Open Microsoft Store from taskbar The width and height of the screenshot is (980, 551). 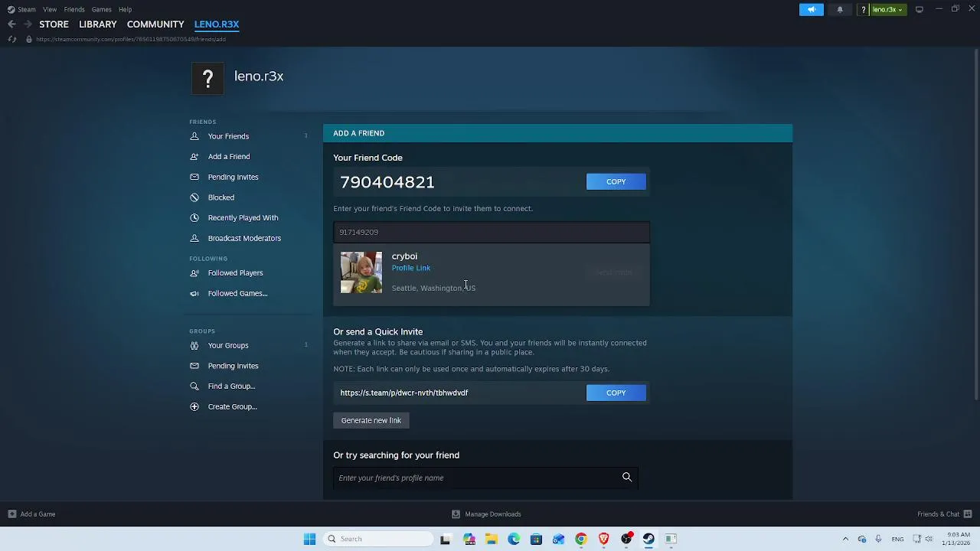(536, 539)
